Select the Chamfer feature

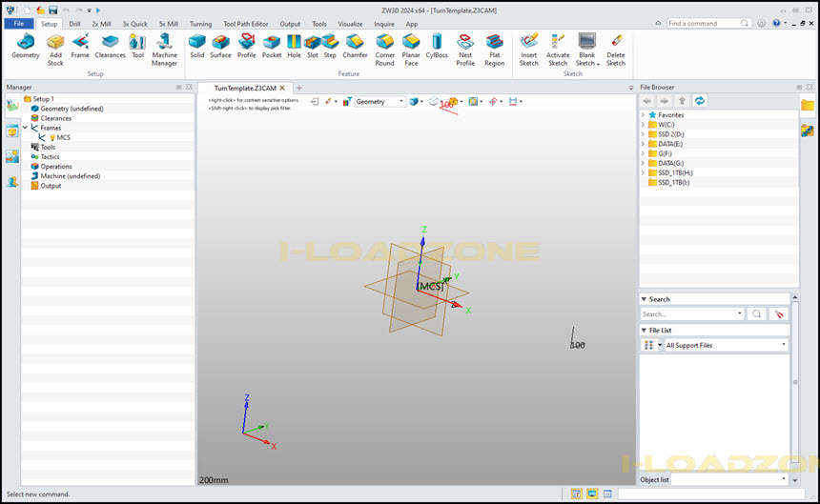tap(355, 47)
